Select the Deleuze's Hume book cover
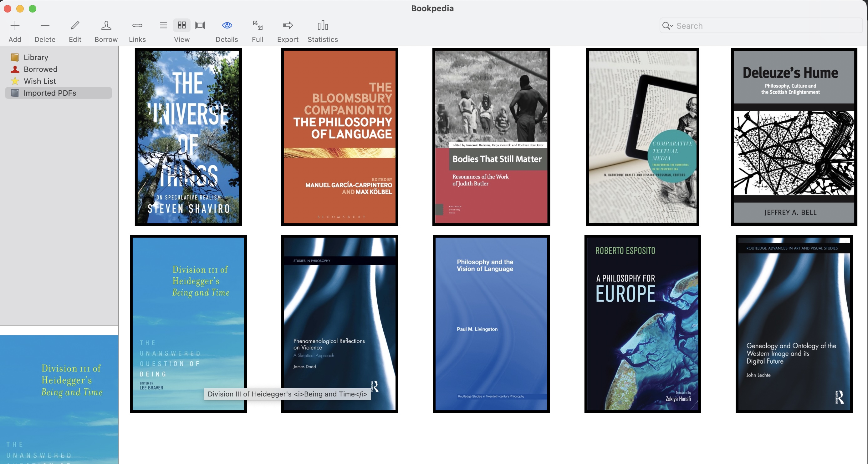Screen dimensions: 868x464 point(794,137)
